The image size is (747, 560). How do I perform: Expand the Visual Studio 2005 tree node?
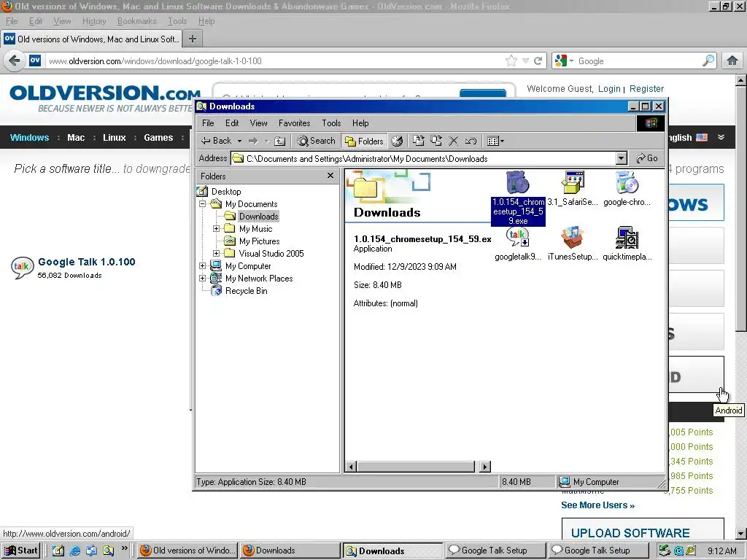coord(216,253)
